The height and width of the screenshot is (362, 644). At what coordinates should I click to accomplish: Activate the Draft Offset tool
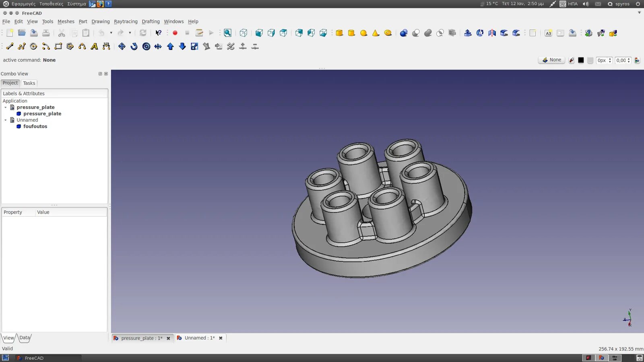click(147, 46)
